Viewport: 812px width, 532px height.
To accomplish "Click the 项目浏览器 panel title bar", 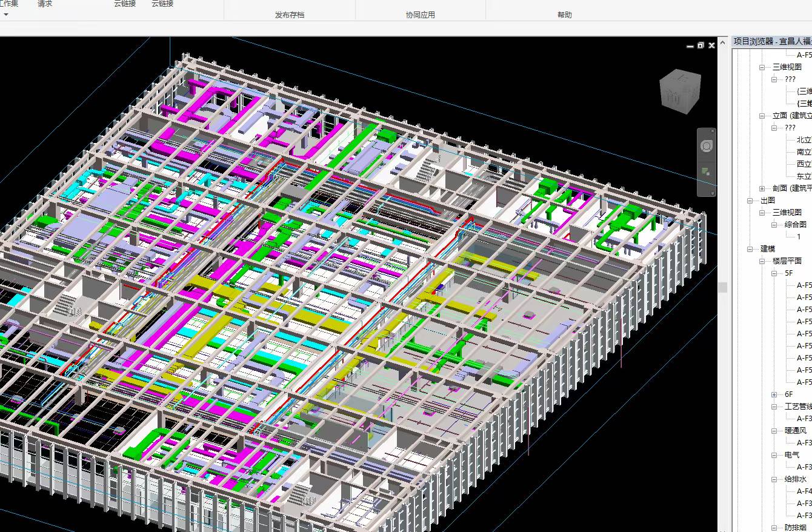I will [772, 41].
